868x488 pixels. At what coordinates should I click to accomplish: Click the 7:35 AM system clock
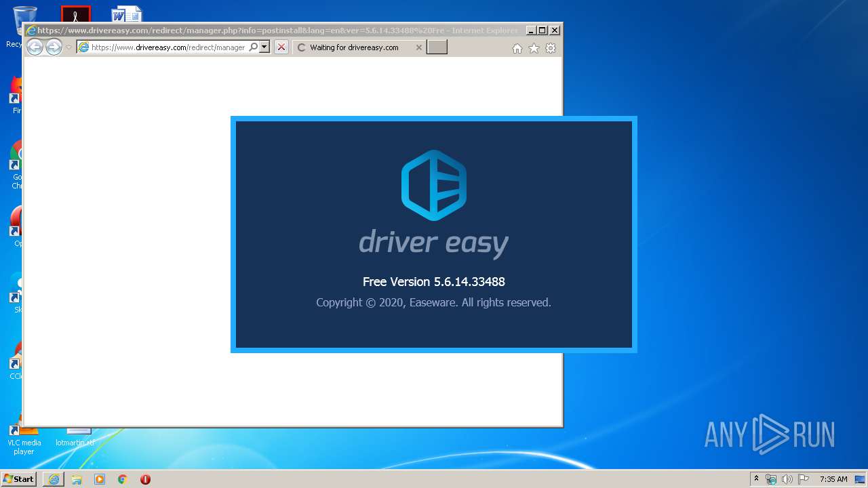(x=833, y=479)
